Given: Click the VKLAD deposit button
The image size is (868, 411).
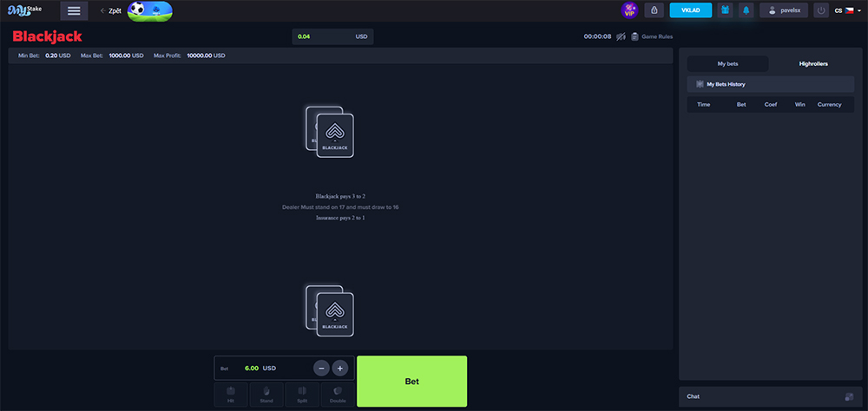Looking at the screenshot, I should (x=690, y=10).
